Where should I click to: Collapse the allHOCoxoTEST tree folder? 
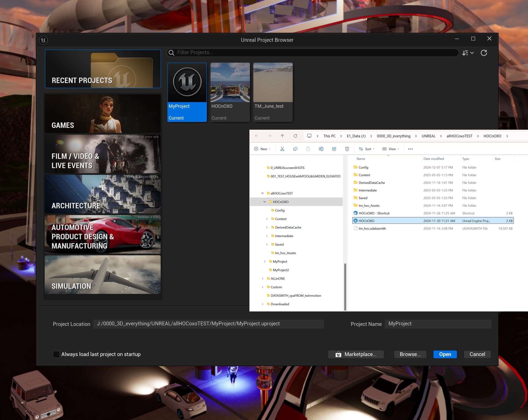click(x=262, y=193)
